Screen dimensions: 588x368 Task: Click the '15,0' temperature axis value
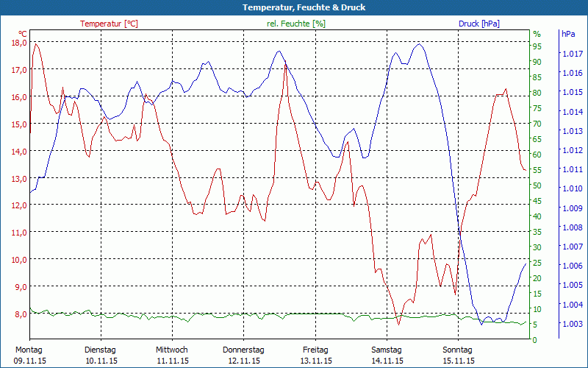[x=20, y=124]
